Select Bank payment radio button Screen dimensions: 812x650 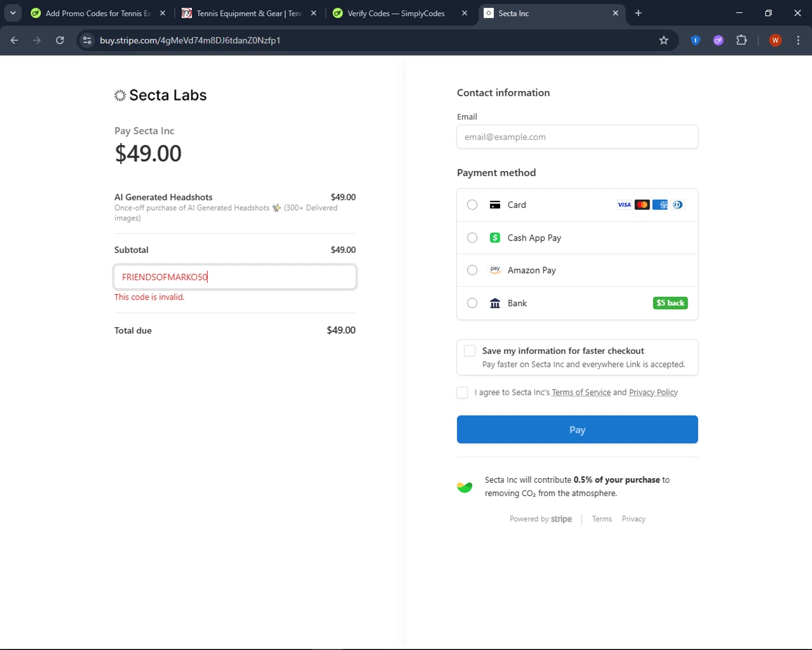(x=472, y=303)
